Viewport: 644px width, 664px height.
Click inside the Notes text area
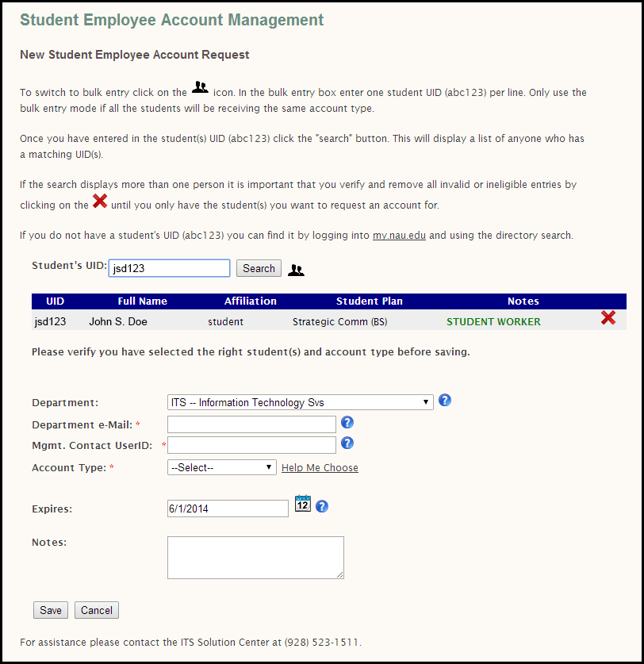[255, 557]
